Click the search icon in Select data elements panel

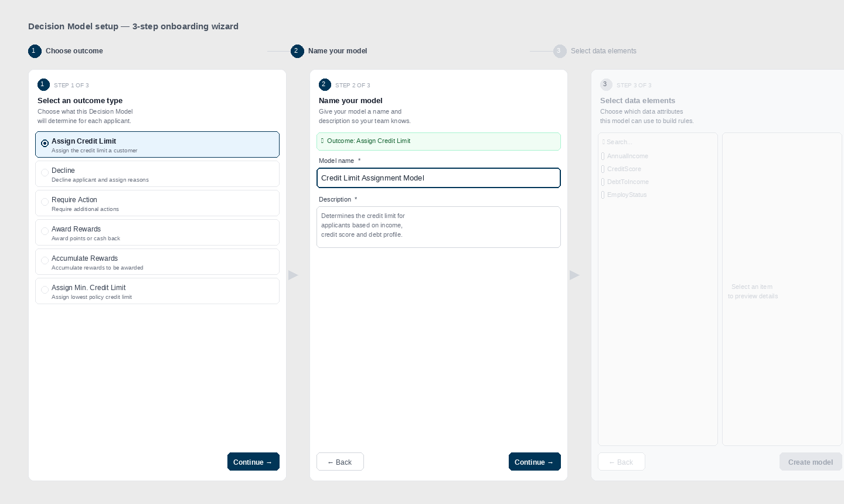(x=604, y=142)
